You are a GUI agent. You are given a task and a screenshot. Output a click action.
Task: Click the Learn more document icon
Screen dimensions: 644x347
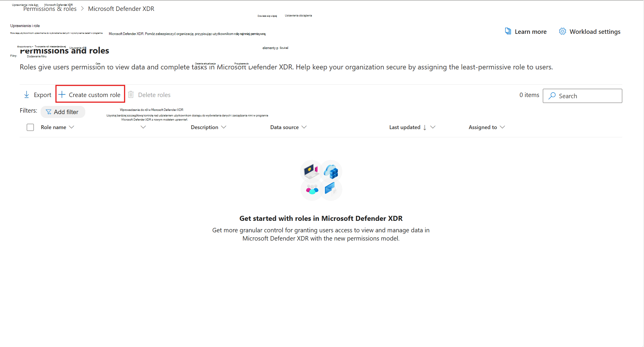(508, 31)
